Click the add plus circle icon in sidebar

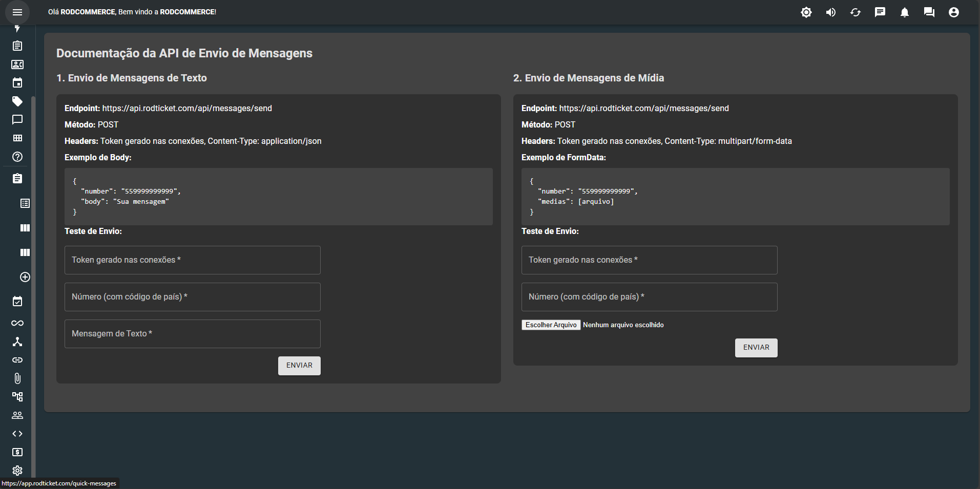coord(25,277)
